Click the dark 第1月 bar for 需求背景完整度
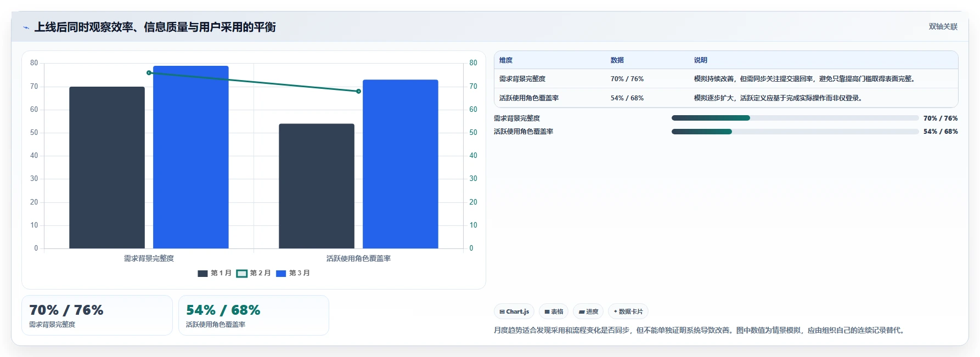The width and height of the screenshot is (980, 357). [x=107, y=168]
